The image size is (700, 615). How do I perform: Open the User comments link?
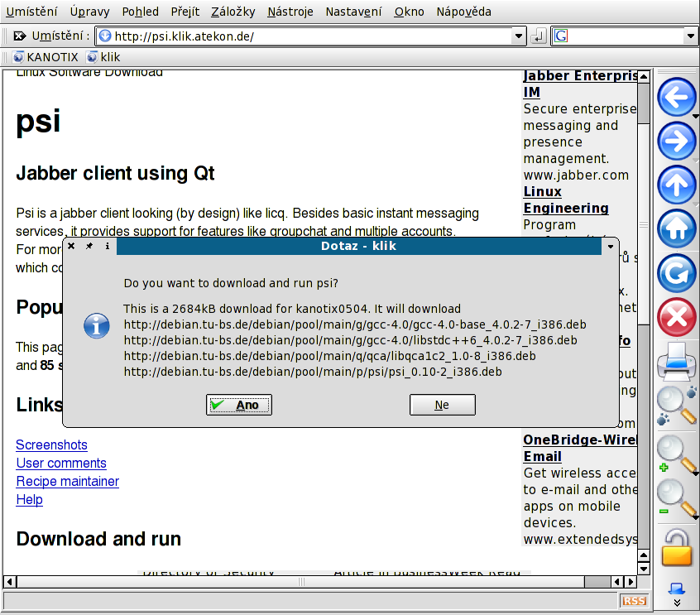61,464
